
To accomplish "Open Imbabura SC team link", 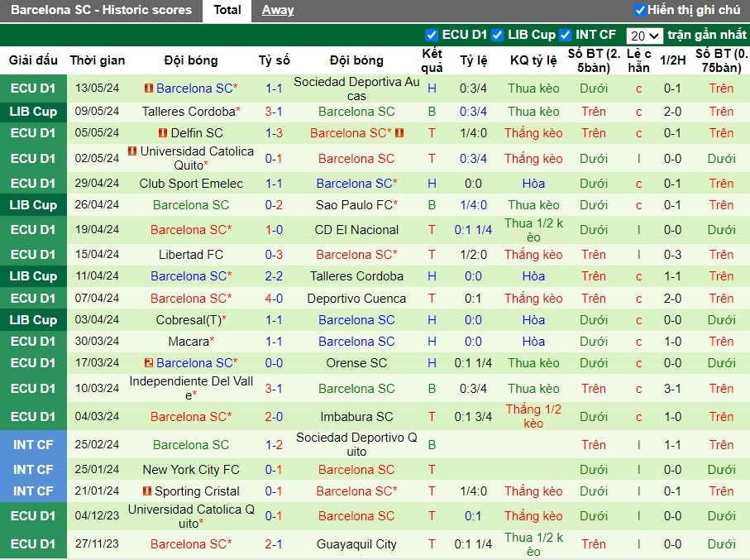I will 356,416.
